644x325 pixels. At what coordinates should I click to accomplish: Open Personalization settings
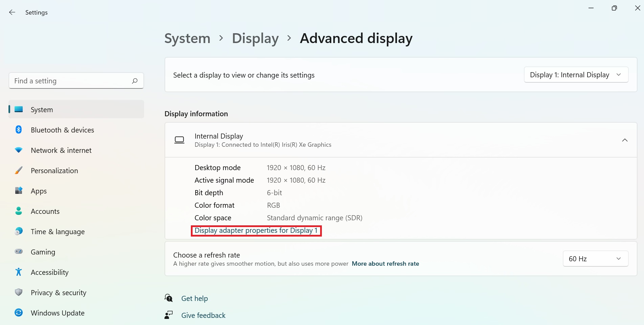coord(54,170)
